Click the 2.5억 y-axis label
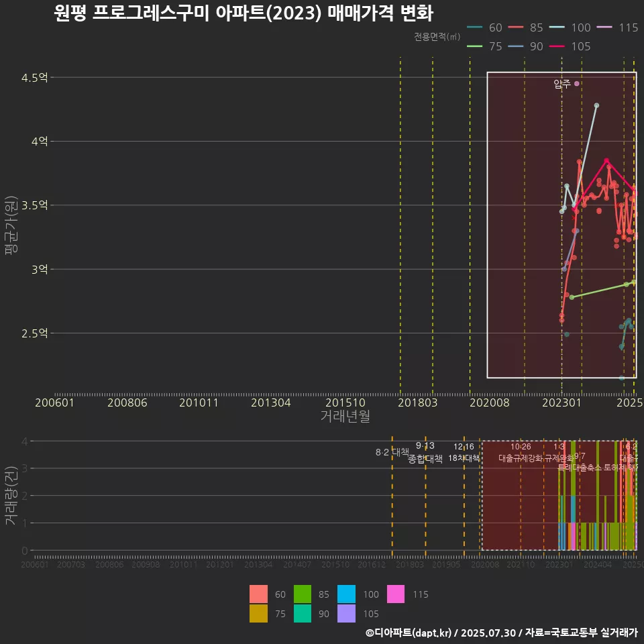This screenshot has height=644, width=644. point(34,333)
